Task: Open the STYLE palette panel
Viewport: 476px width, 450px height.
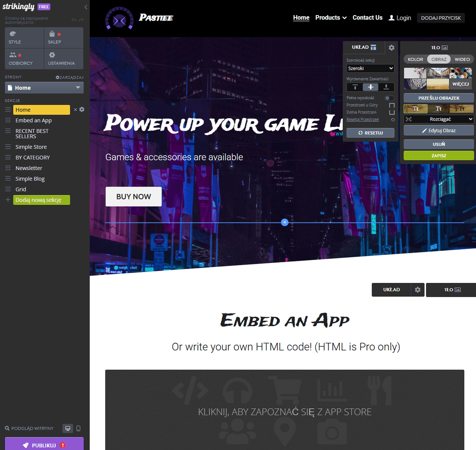Action: click(x=24, y=38)
